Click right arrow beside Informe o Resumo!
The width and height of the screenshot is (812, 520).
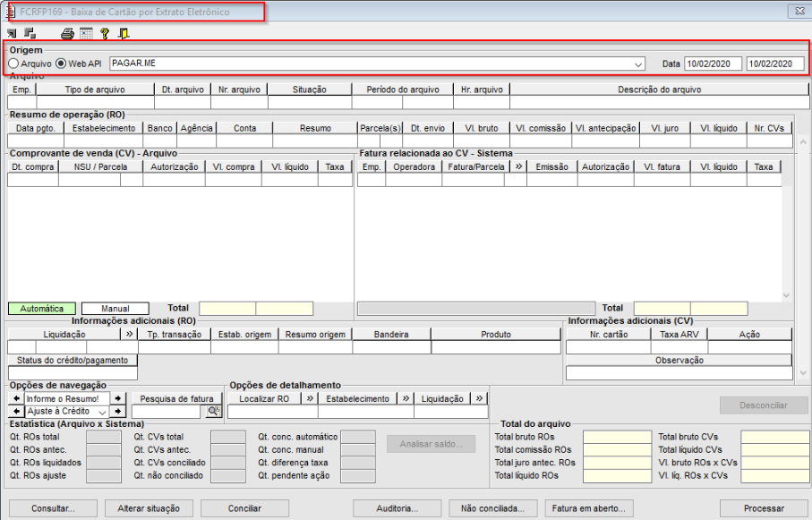pos(118,398)
